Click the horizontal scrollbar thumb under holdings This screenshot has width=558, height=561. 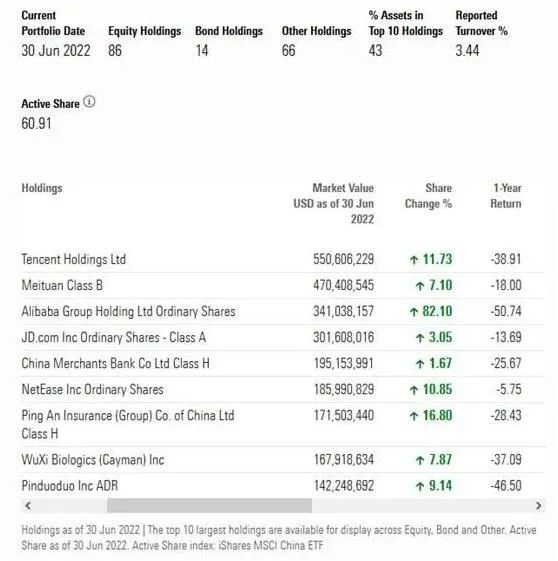[x=210, y=506]
